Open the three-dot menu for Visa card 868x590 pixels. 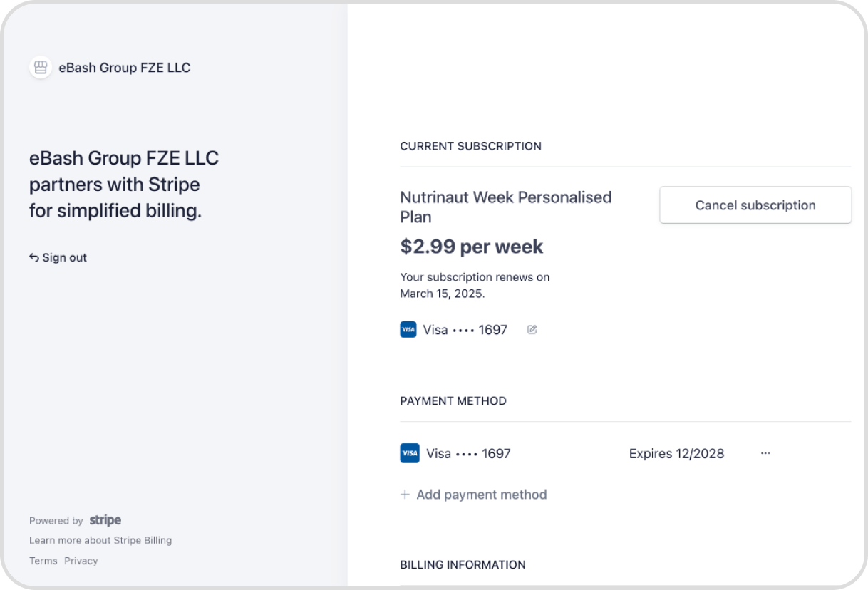765,453
